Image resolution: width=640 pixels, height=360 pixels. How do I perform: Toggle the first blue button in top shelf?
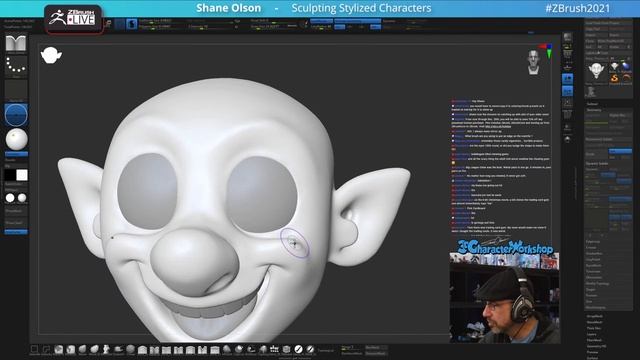[x=321, y=21]
